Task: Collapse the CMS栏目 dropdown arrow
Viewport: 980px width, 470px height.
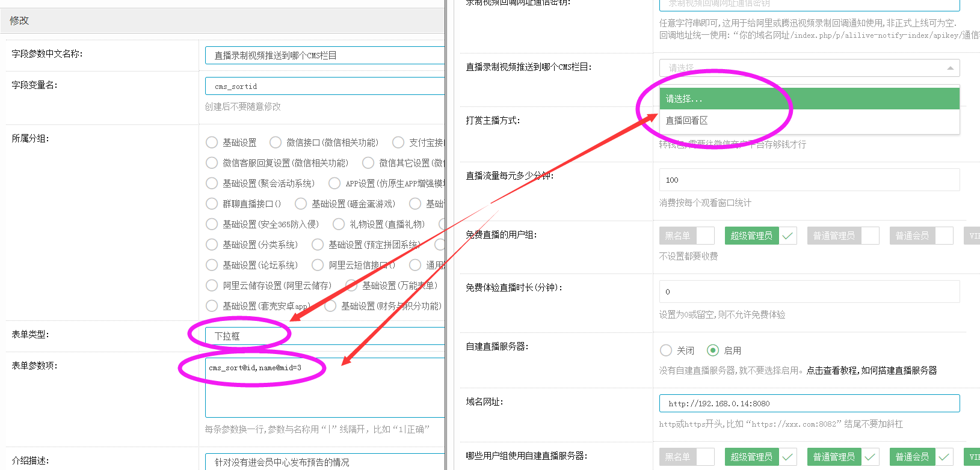Action: 950,68
